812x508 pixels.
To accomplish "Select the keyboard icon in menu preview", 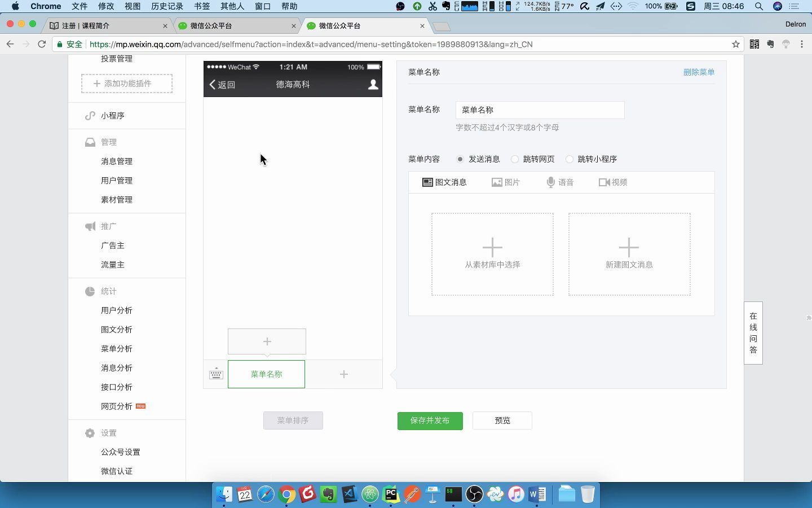I will point(216,374).
